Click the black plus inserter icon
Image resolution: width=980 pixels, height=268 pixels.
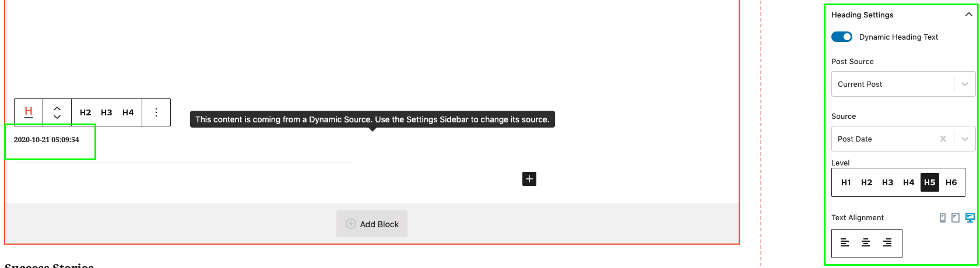529,179
